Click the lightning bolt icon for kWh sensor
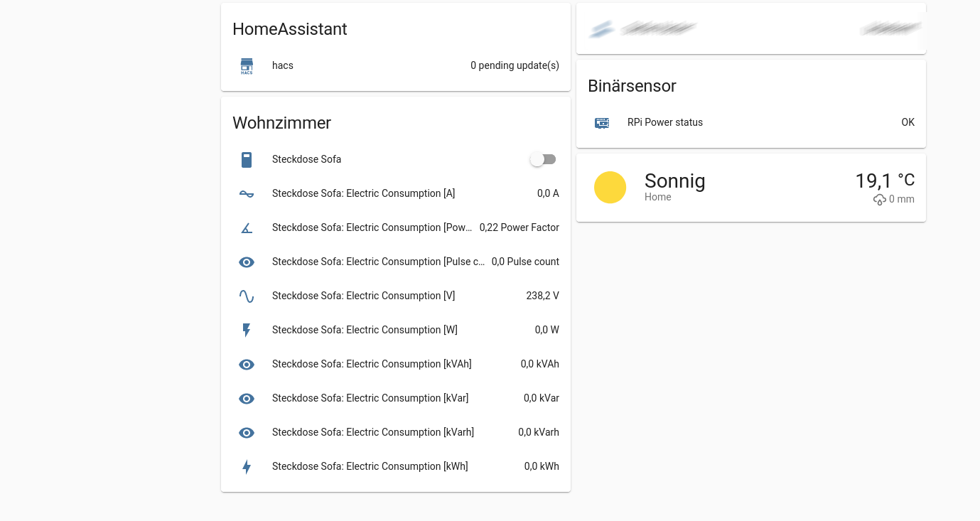The width and height of the screenshot is (980, 521). click(x=247, y=466)
